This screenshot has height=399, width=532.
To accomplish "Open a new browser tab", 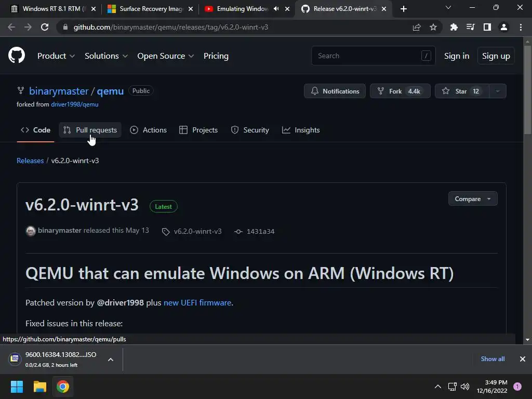I will tap(403, 9).
